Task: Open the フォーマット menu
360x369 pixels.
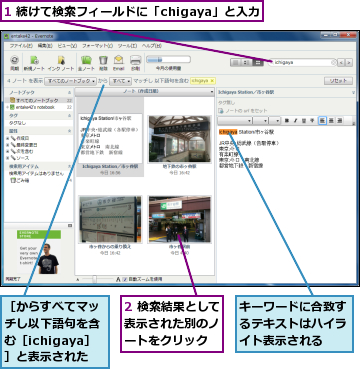Action: [x=97, y=45]
